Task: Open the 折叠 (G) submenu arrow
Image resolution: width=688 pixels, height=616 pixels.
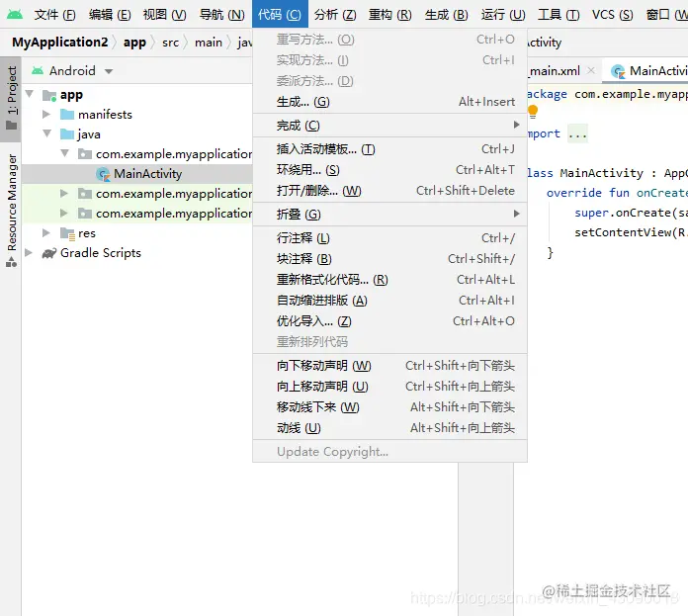Action: point(516,214)
